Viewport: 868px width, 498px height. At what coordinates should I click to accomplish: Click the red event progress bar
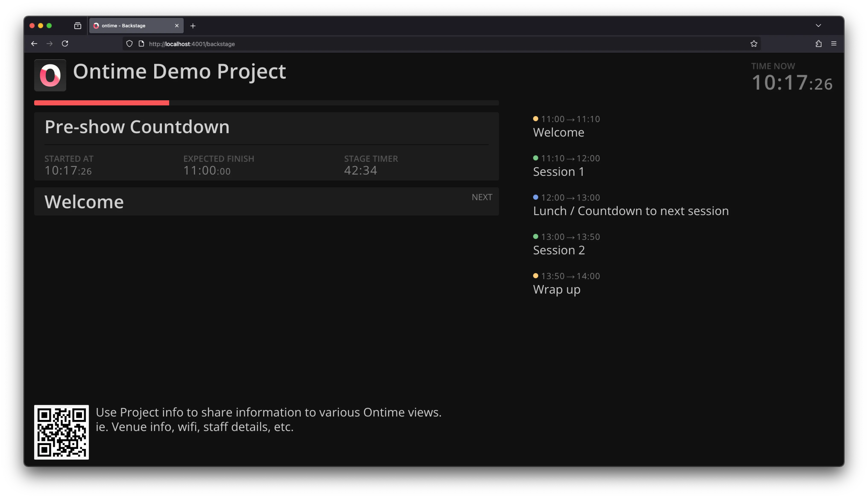pos(102,103)
